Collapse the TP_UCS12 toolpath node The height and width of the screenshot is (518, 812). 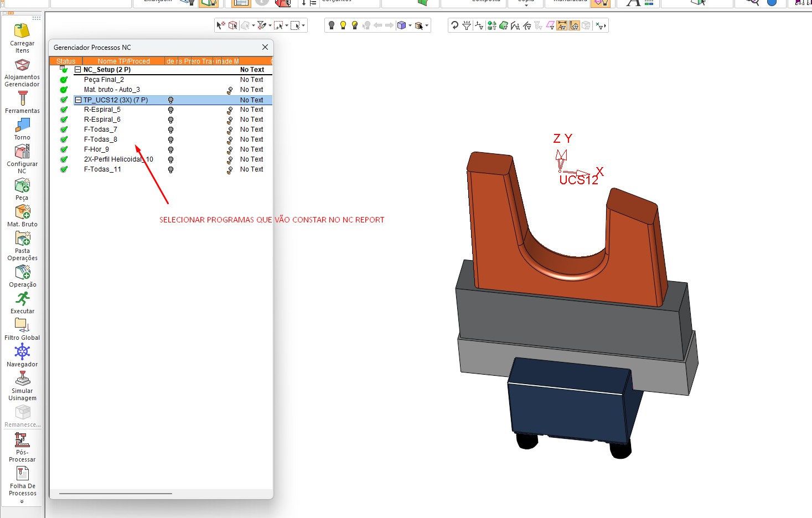click(78, 100)
